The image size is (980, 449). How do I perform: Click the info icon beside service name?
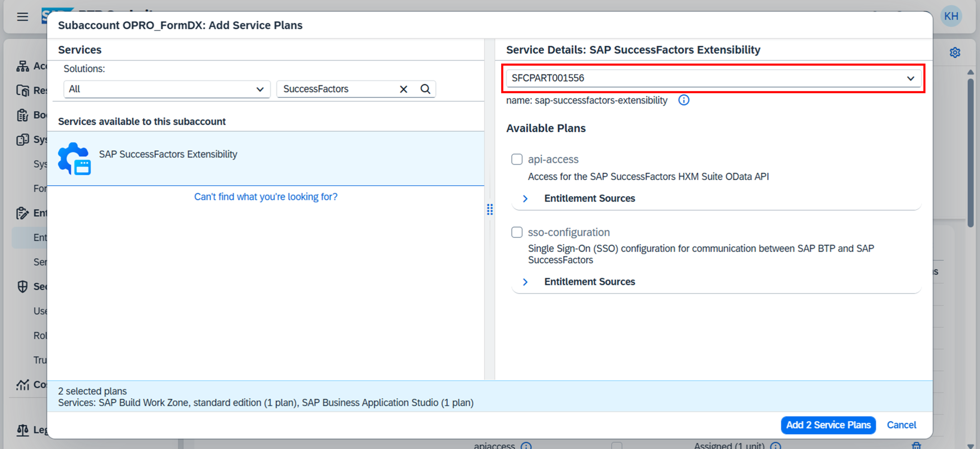pos(683,100)
